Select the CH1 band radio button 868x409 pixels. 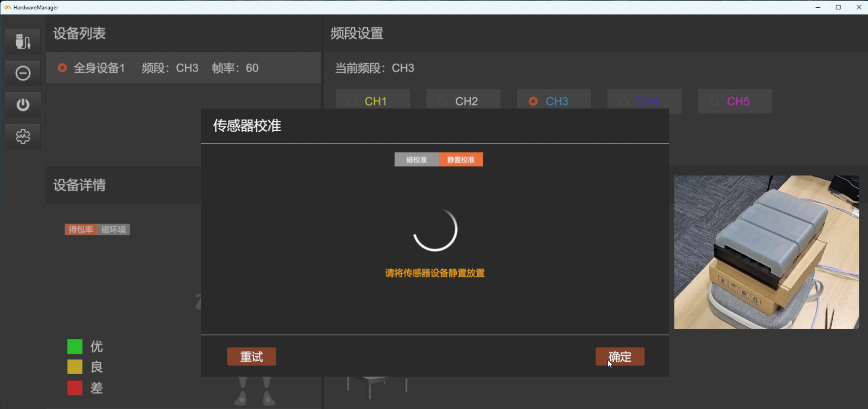[x=352, y=101]
